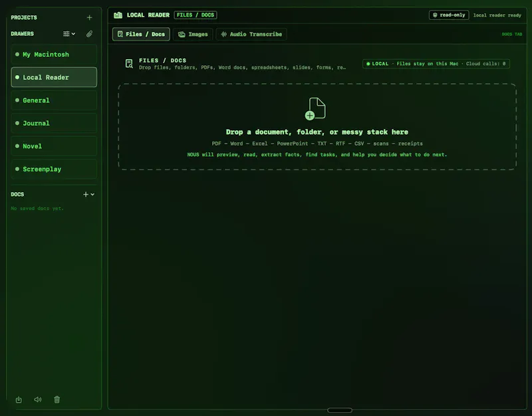The image size is (532, 416).
Task: Open the Journal drawer
Action: 54,123
